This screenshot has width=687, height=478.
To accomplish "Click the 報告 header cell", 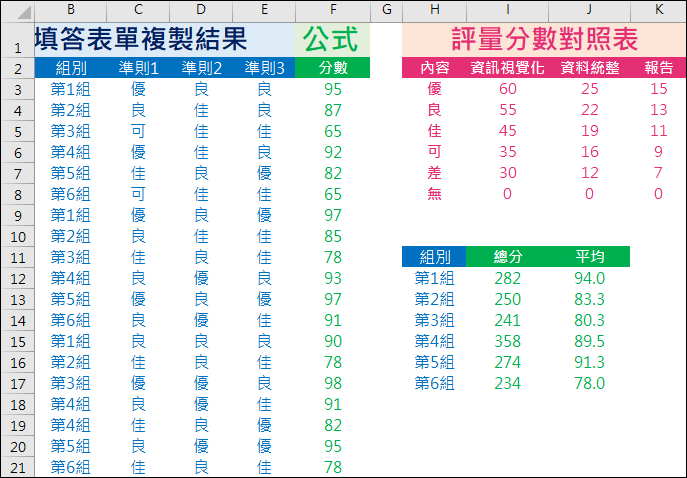I will 659,68.
